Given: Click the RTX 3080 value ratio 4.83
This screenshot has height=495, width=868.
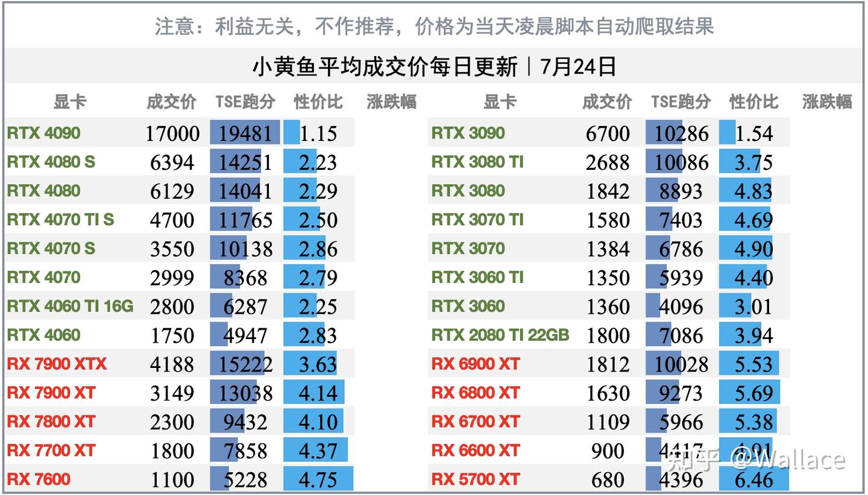Looking at the screenshot, I should click(x=753, y=191).
